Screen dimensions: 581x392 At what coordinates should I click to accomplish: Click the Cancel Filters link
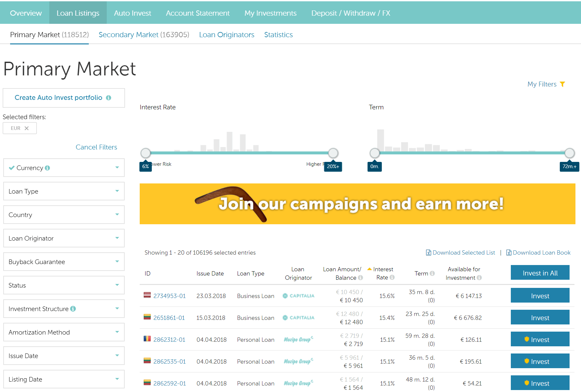tap(96, 147)
